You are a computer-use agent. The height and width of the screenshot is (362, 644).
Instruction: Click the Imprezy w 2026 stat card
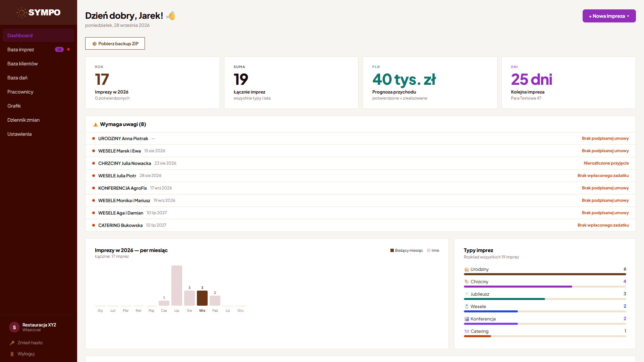tap(153, 82)
